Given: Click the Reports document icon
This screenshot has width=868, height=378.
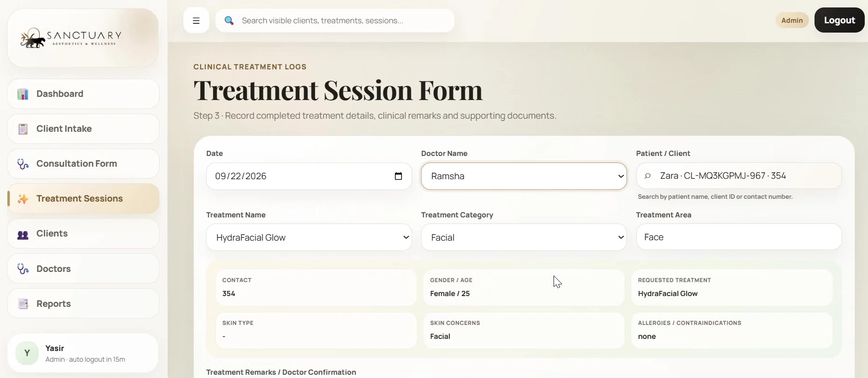Looking at the screenshot, I should point(23,304).
